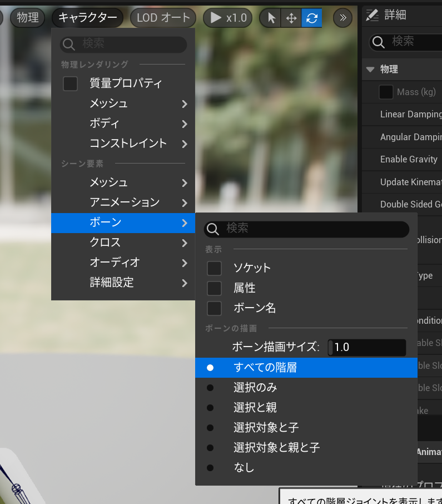Open the オーディオ submenu
442x504 pixels.
click(x=123, y=263)
